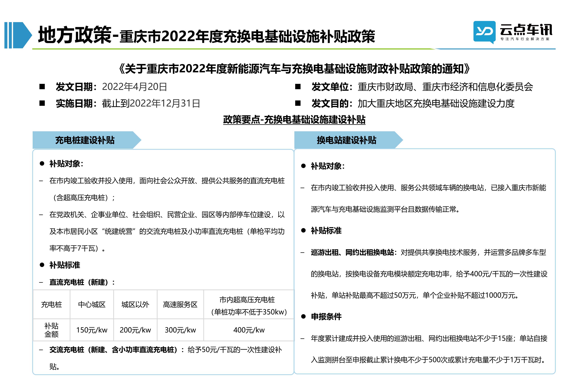
Task: Click the line mentioning 给予400元/千瓦的一次性建设
Action: (429, 274)
